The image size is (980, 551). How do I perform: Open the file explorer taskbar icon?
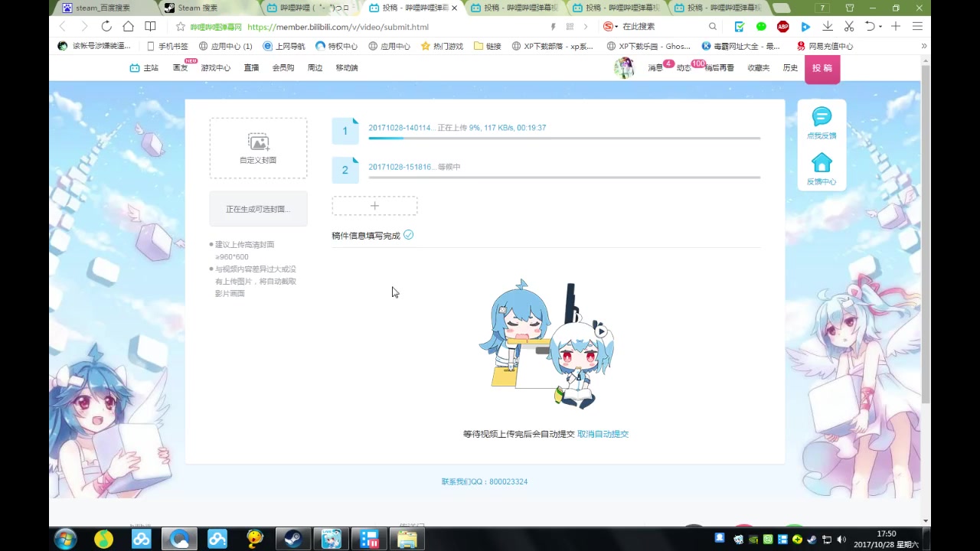pos(407,540)
